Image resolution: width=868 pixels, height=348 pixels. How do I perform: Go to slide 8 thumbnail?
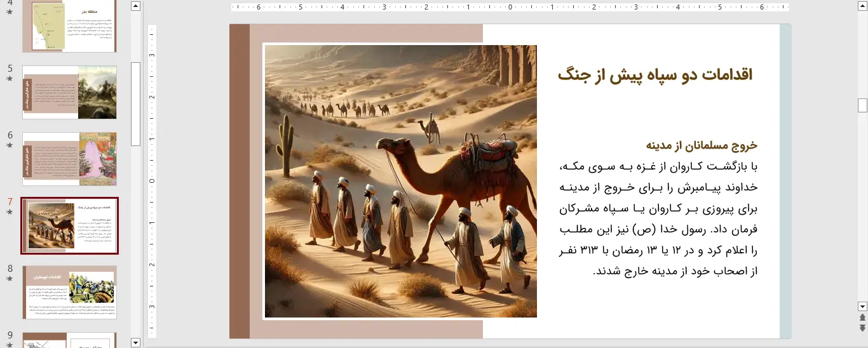coord(69,292)
